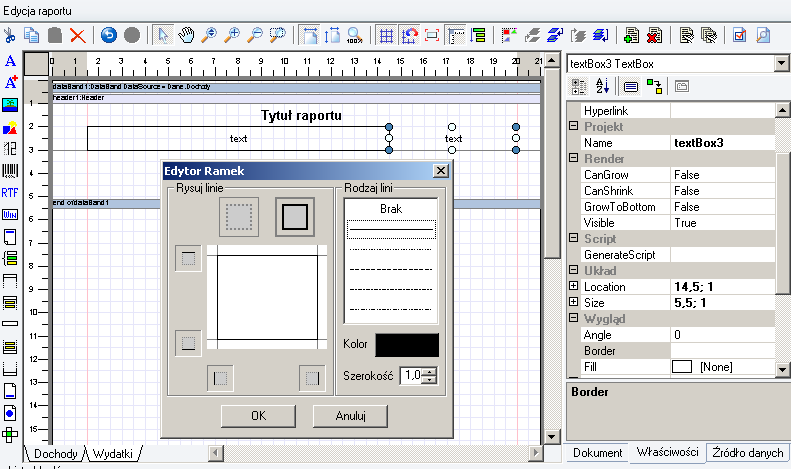
Task: Open the black Kolor swatch
Action: (407, 345)
